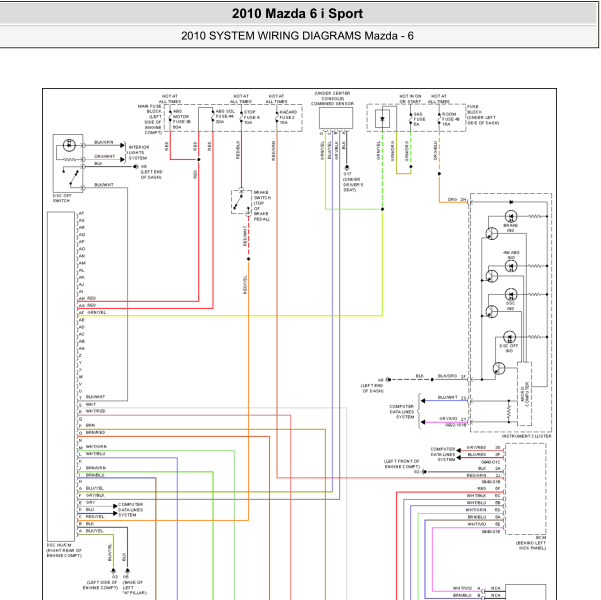
Task: Click the 'SAS FUSE 5A' label
Action: [x=419, y=119]
